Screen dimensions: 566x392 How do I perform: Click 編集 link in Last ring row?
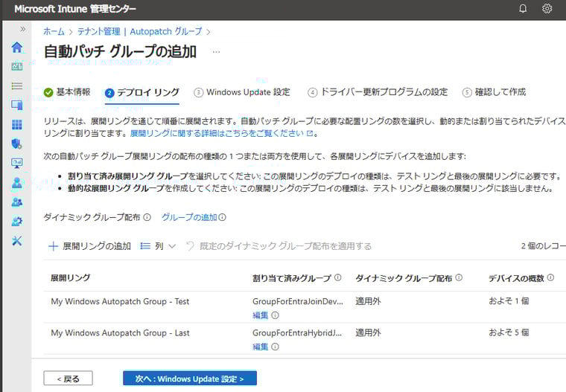tap(260, 347)
